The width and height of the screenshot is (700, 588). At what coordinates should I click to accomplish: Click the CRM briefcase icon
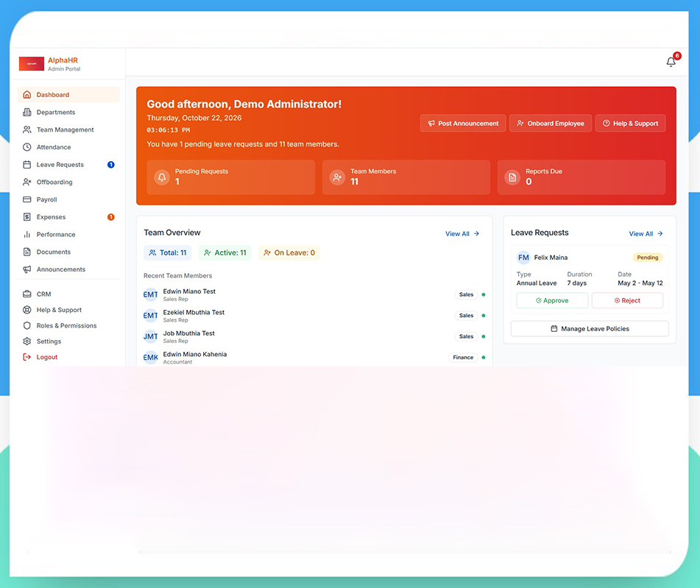[x=26, y=294]
